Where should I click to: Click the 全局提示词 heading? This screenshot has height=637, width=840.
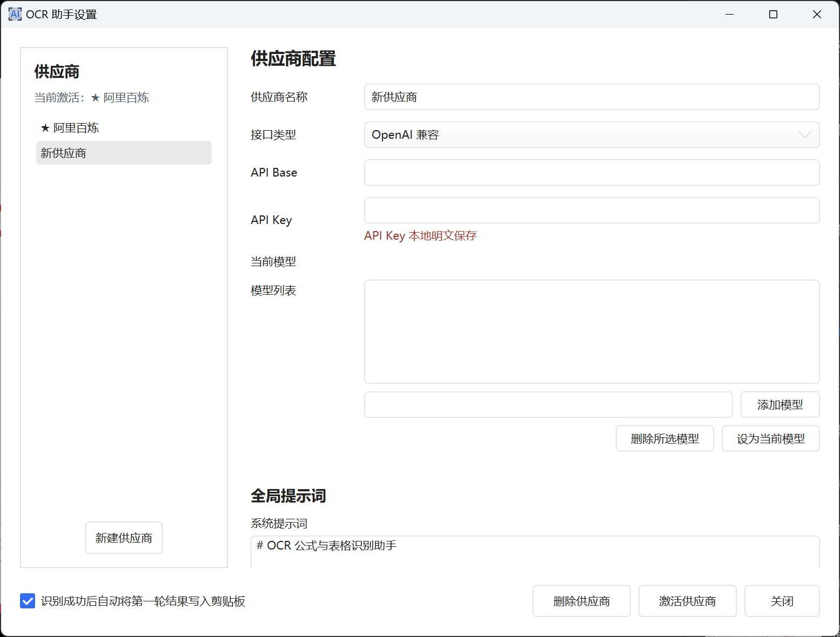(288, 496)
